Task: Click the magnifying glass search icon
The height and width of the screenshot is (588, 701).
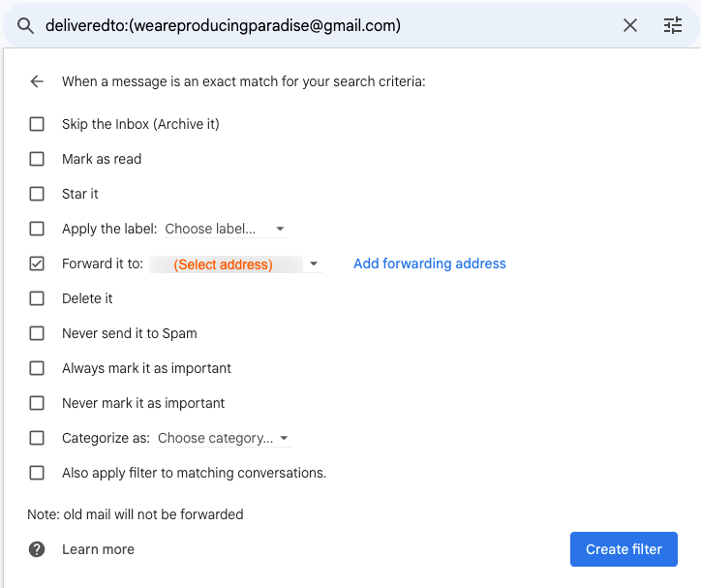Action: click(x=25, y=26)
